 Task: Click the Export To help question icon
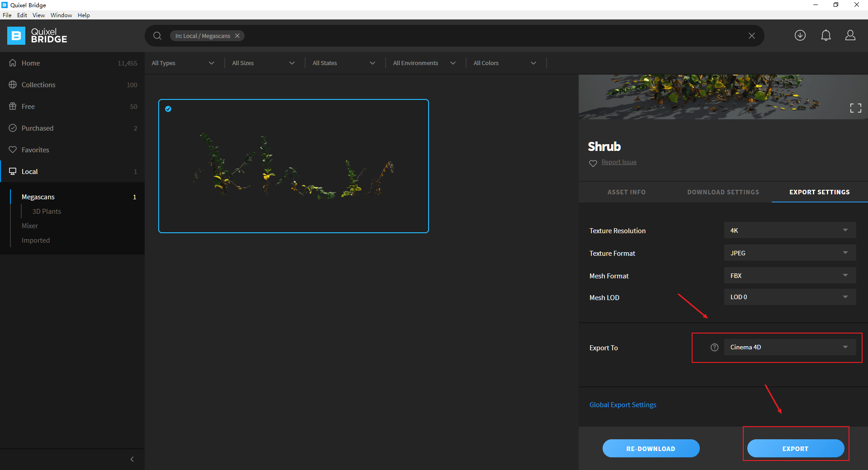coord(714,348)
